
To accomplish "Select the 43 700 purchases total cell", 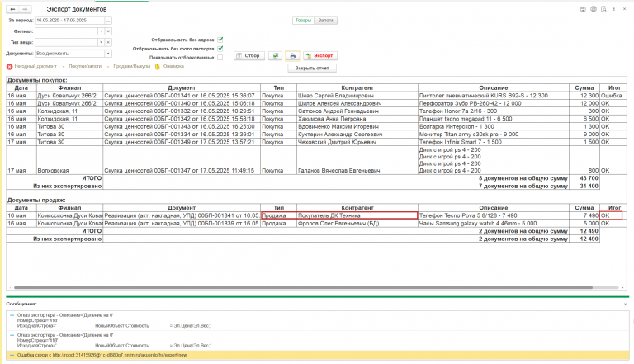I will tap(584, 178).
